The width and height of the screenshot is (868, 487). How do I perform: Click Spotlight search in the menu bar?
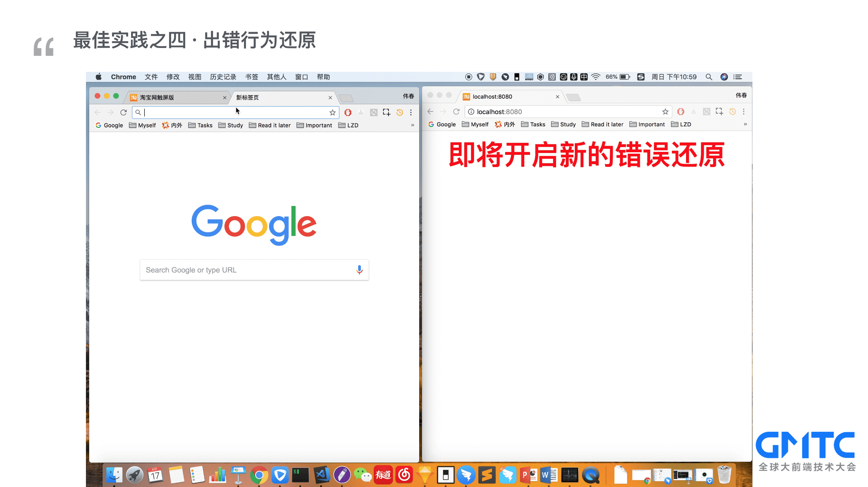(x=709, y=77)
